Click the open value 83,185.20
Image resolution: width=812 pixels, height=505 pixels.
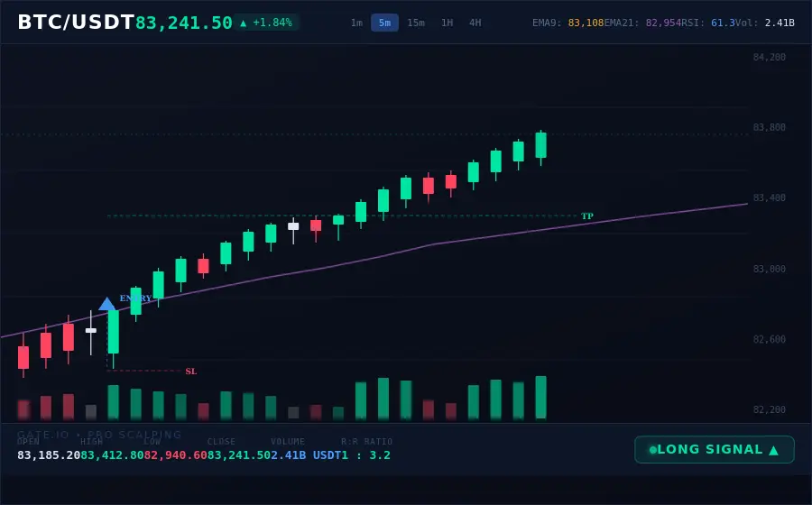(x=49, y=455)
